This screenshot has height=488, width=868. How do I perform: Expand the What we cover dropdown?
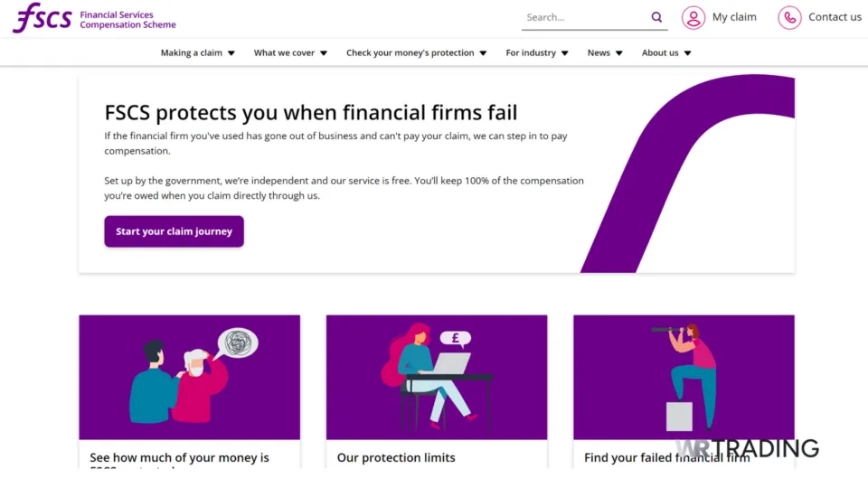290,52
